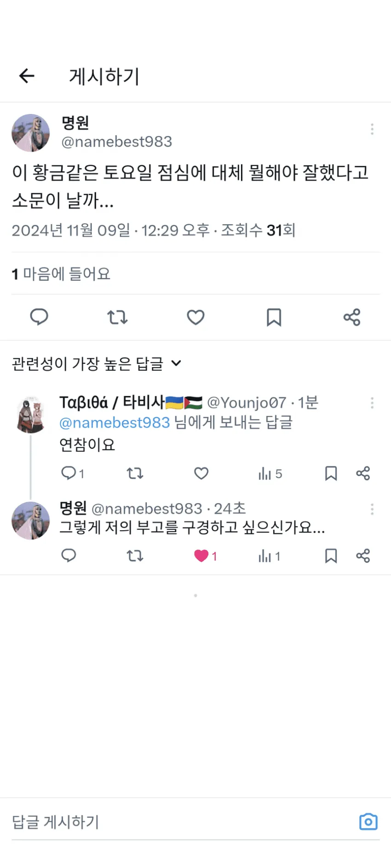Like the main post with heart icon
The height and width of the screenshot is (868, 391).
pos(195,317)
